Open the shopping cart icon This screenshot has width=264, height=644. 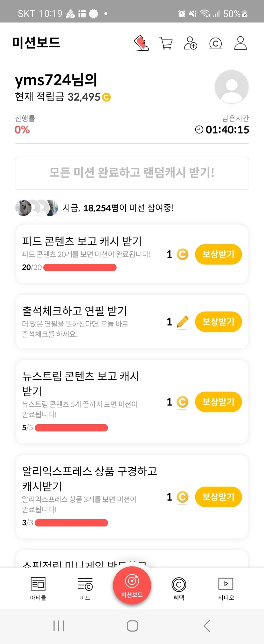pyautogui.click(x=166, y=43)
